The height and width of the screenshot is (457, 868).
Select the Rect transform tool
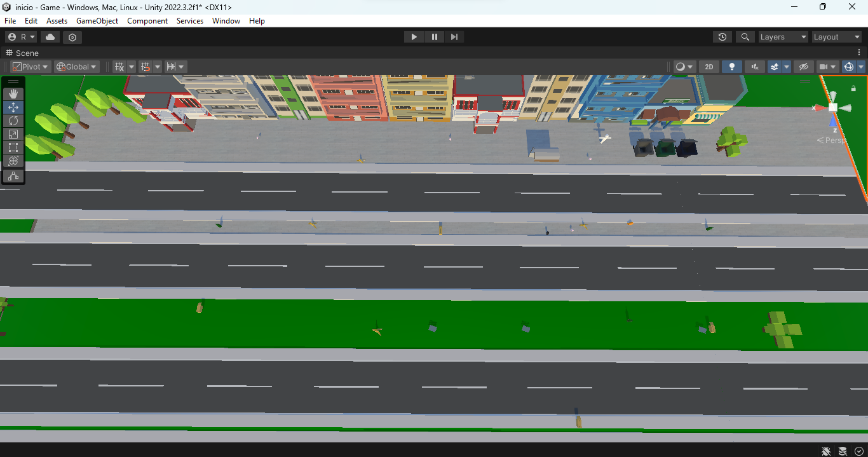coord(13,147)
